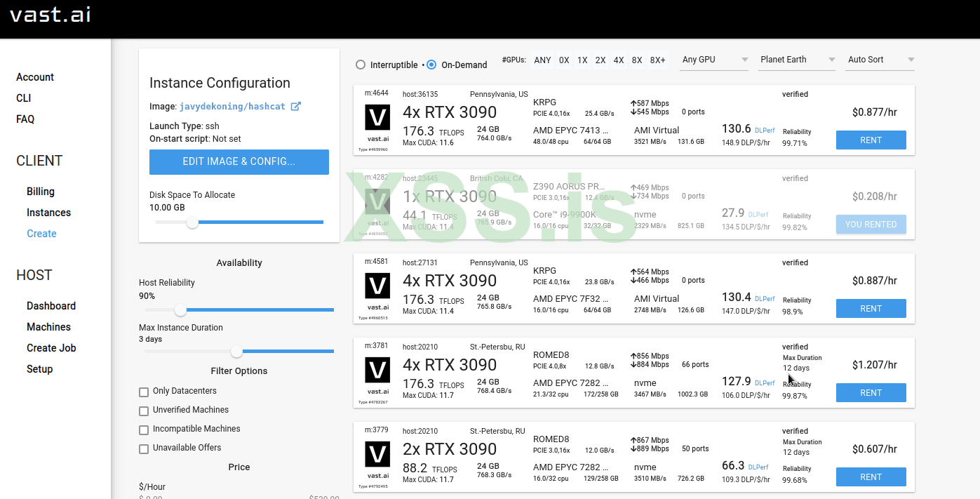Click Disk Space To Allocate slider handle
Screen dimensions: 980x499
[x=192, y=222]
